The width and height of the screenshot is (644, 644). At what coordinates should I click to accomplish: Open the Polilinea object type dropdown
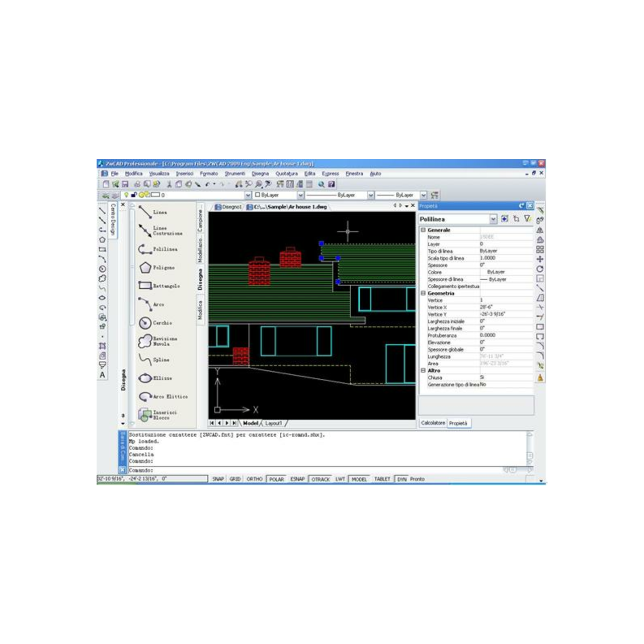click(x=493, y=219)
